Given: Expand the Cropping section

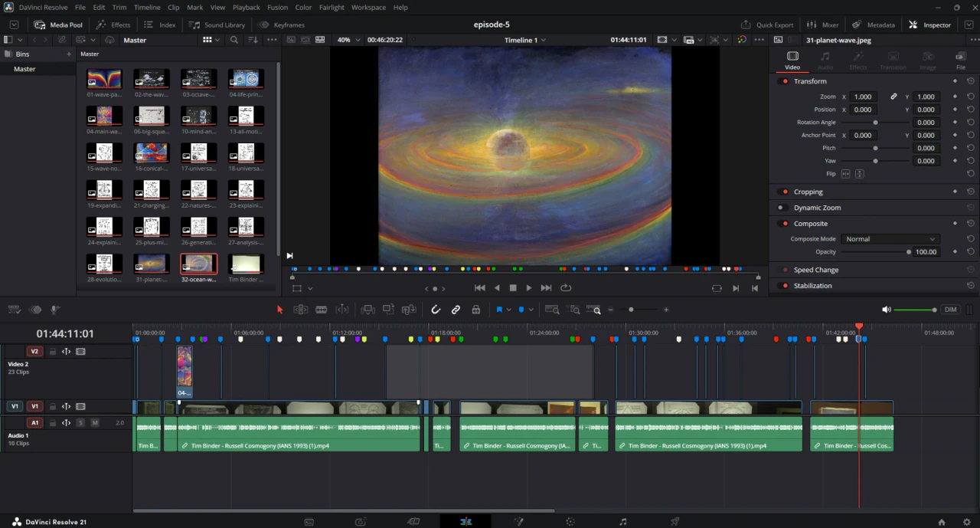Looking at the screenshot, I should click(808, 192).
